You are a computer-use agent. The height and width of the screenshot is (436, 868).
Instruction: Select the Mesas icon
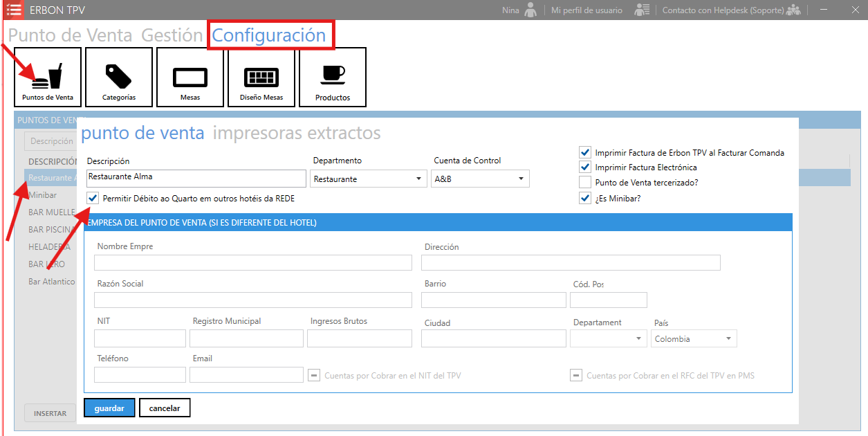(190, 77)
